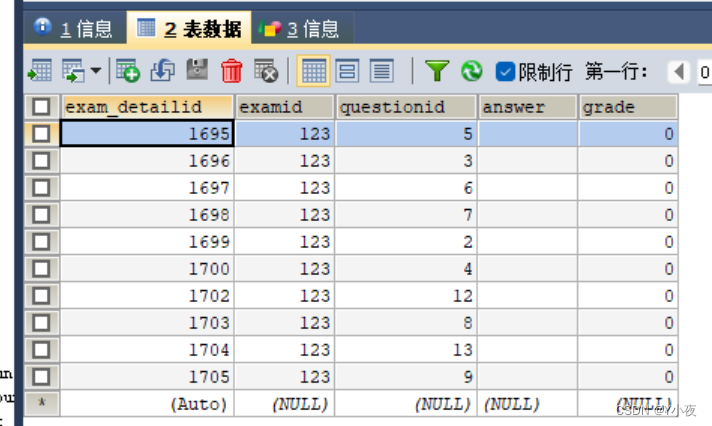Sort by the questionid column header
The width and height of the screenshot is (712, 426).
point(406,107)
